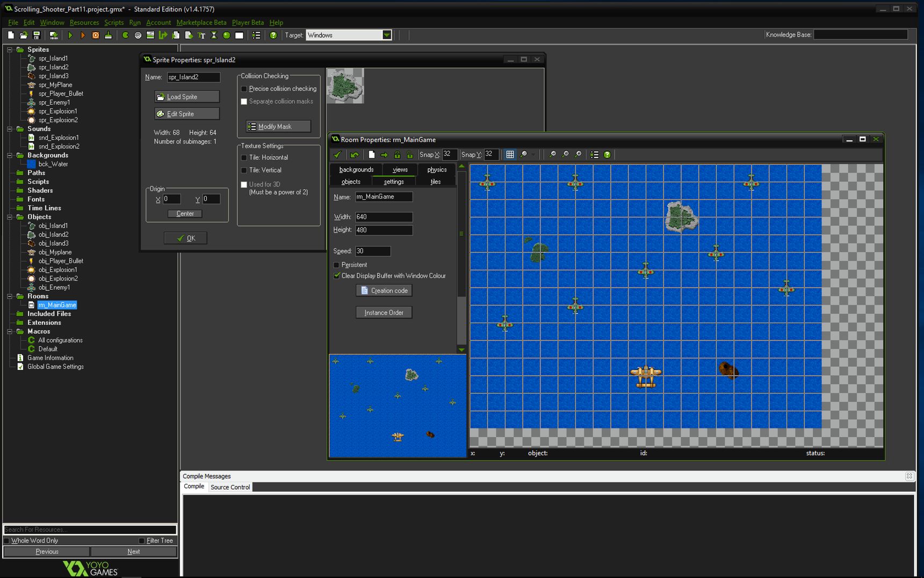Create a new script resource icon

click(x=176, y=35)
